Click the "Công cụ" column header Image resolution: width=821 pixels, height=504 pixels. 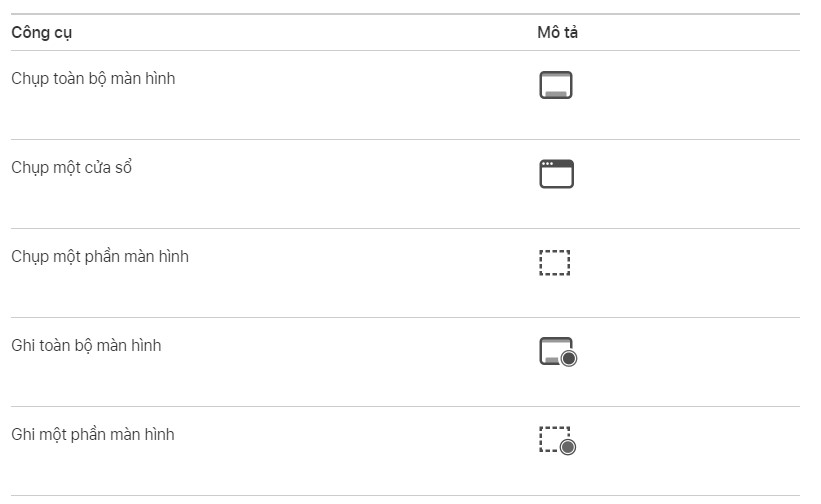pyautogui.click(x=42, y=32)
